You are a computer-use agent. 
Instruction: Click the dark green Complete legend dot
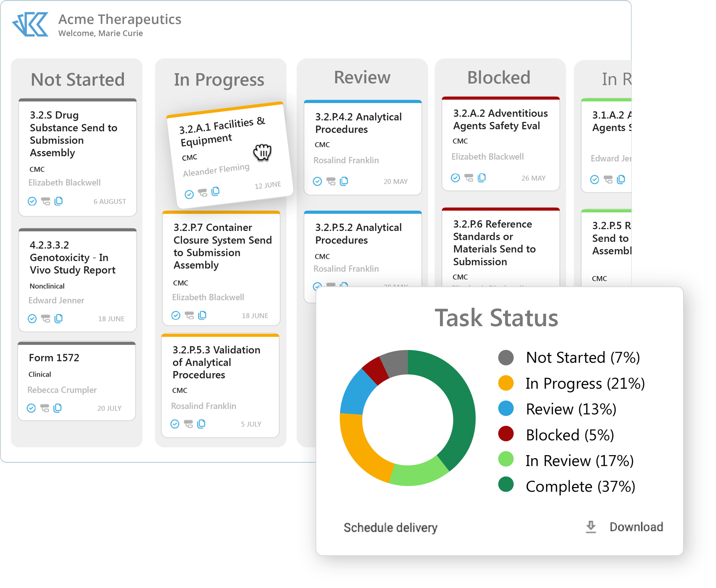coord(506,485)
